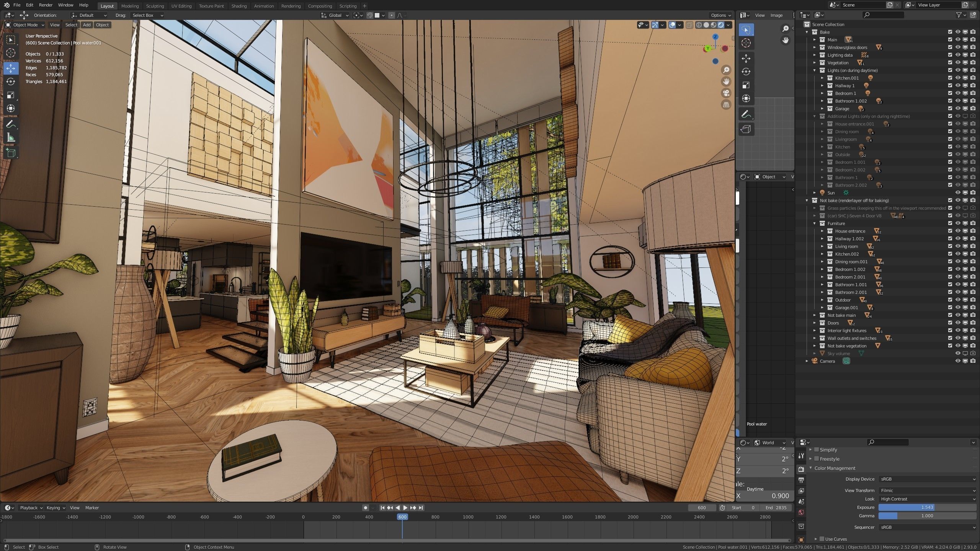Enable the Simplify checkbox

click(817, 450)
